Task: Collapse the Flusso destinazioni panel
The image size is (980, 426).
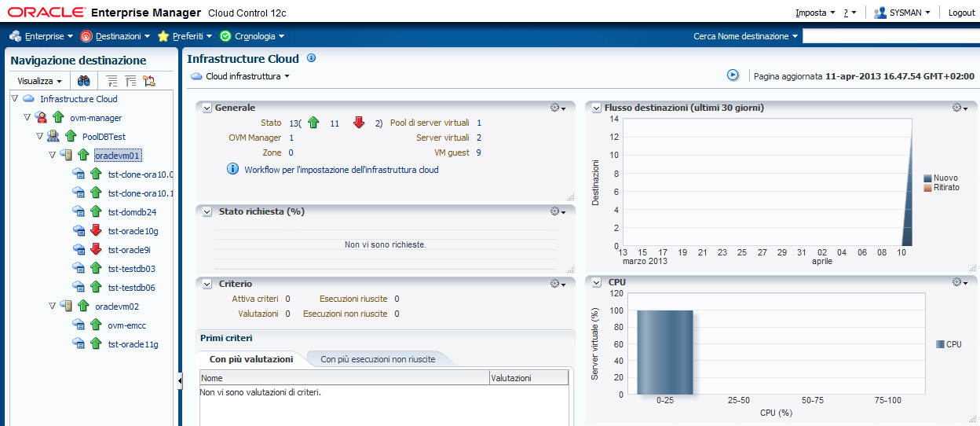Action: pyautogui.click(x=597, y=108)
